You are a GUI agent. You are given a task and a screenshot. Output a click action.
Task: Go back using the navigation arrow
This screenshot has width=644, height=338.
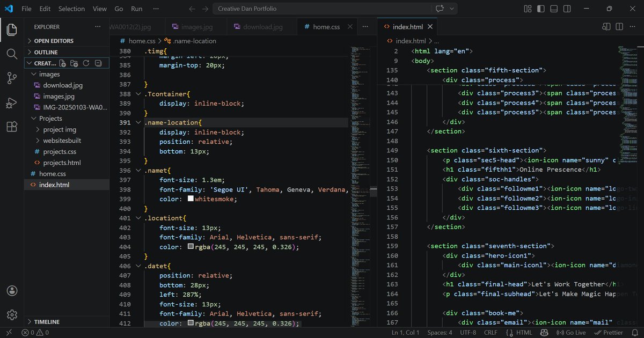(x=192, y=9)
